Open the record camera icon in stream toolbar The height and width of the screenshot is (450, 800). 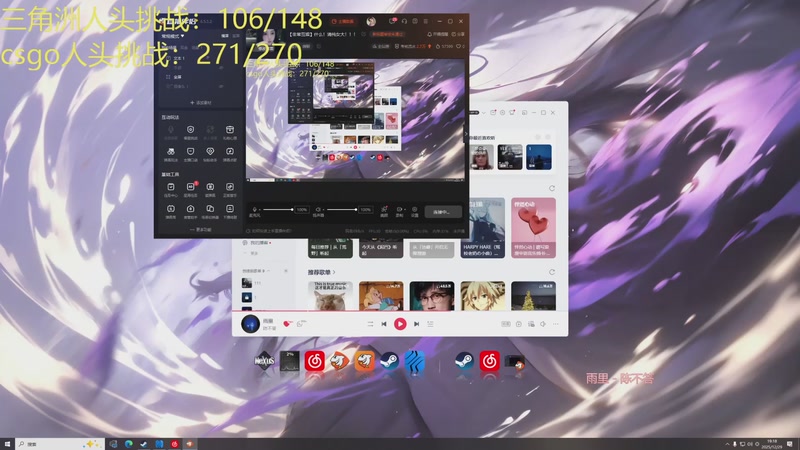coord(399,210)
